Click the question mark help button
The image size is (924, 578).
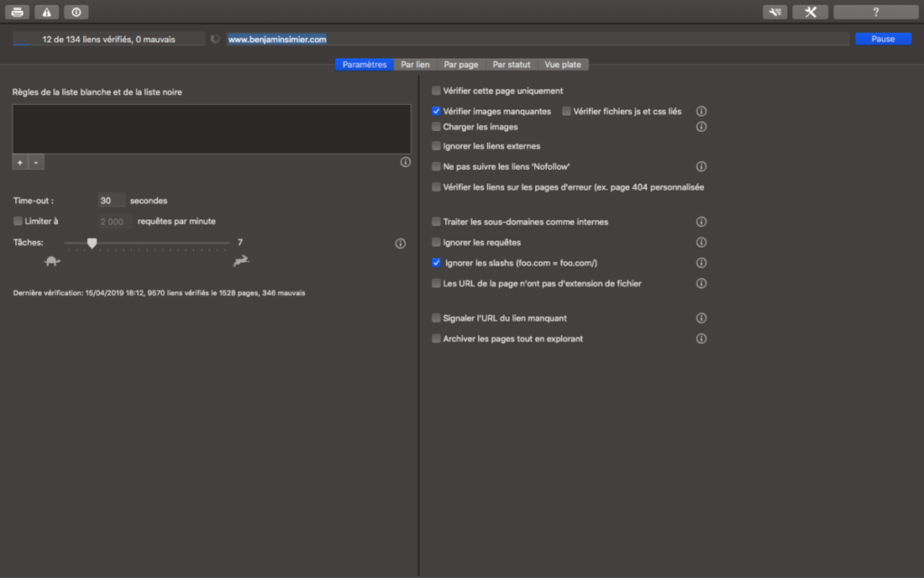875,12
